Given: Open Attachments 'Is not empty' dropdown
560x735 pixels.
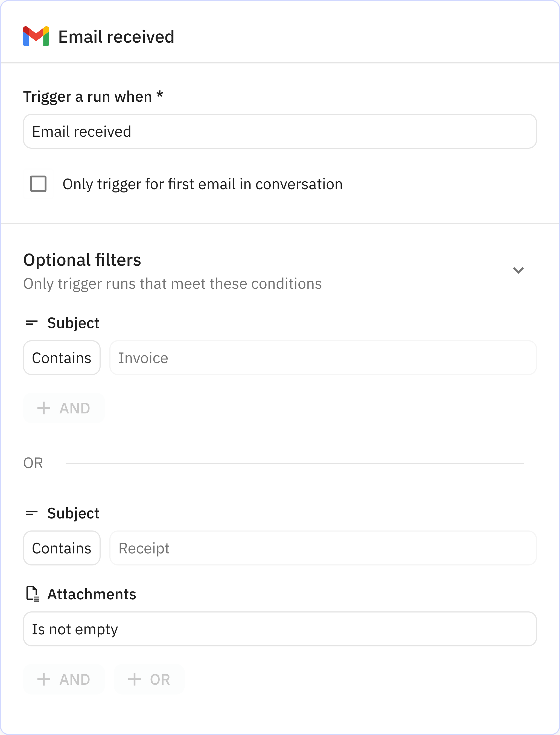Looking at the screenshot, I should coord(279,629).
